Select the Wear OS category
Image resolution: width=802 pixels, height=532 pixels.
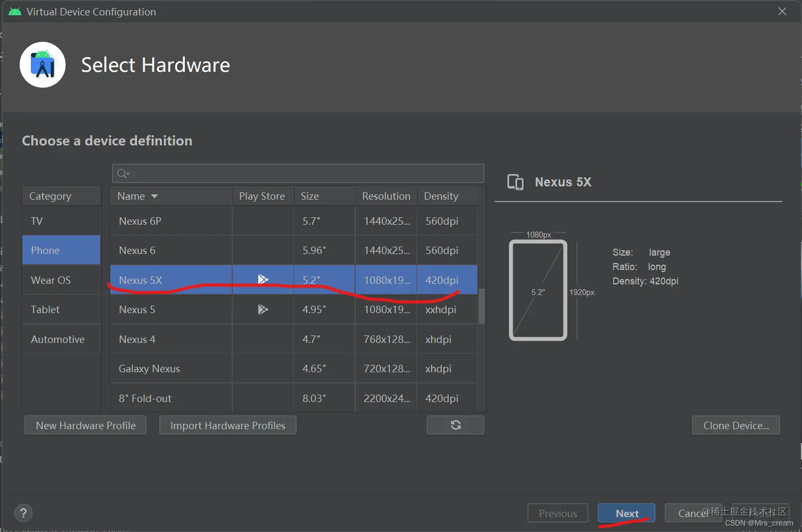coord(61,280)
